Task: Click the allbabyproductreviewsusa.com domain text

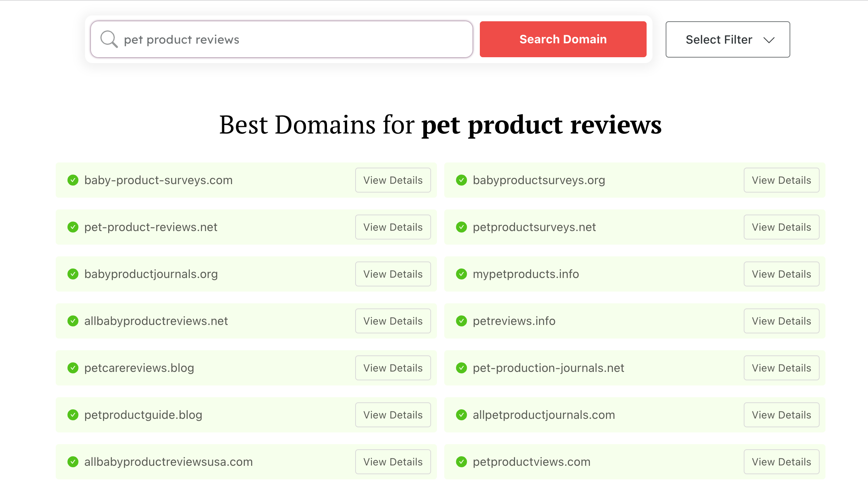Action: pos(169,462)
